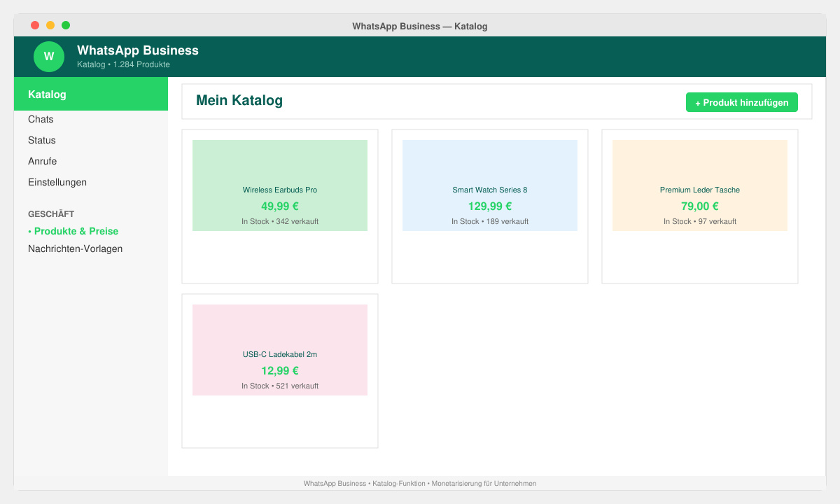Open the Premium Leder Tasche card
This screenshot has width=840, height=504.
coord(700,206)
